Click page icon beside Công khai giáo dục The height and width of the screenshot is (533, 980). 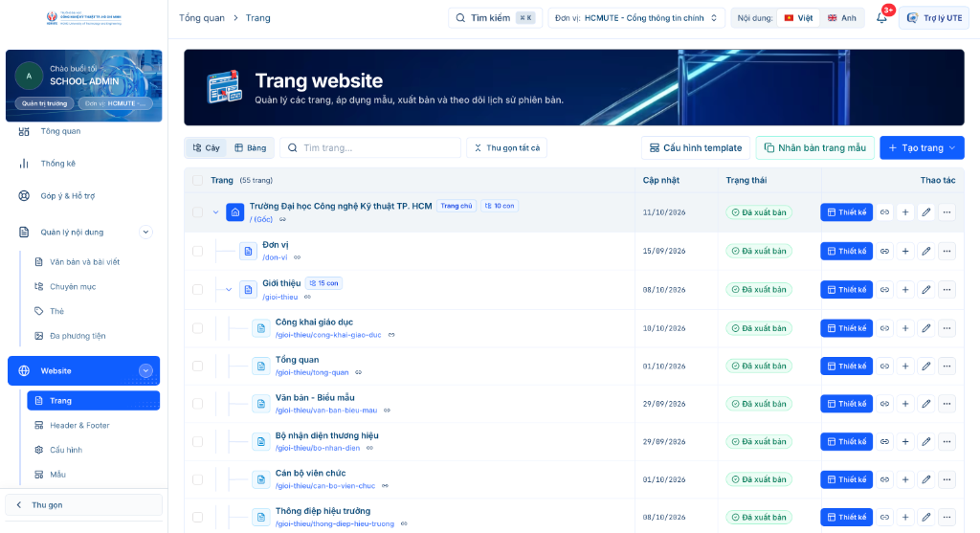coord(261,328)
